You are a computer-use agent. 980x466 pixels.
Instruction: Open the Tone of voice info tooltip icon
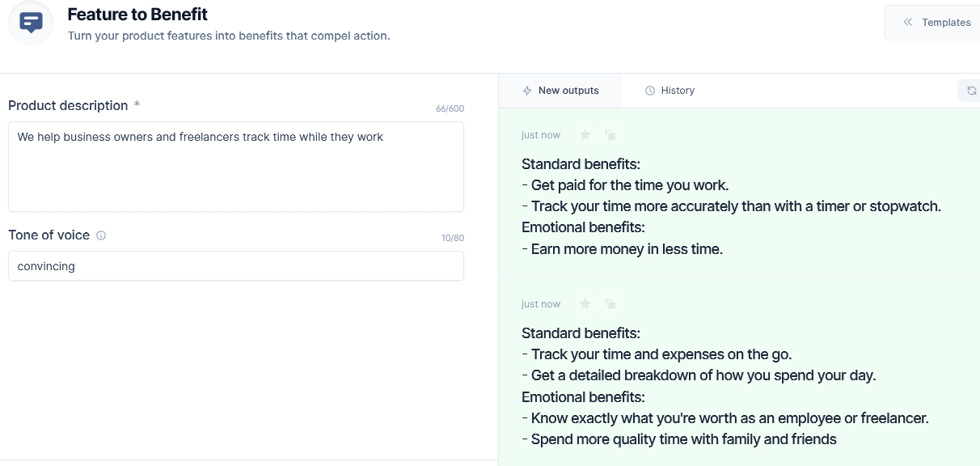pyautogui.click(x=101, y=235)
